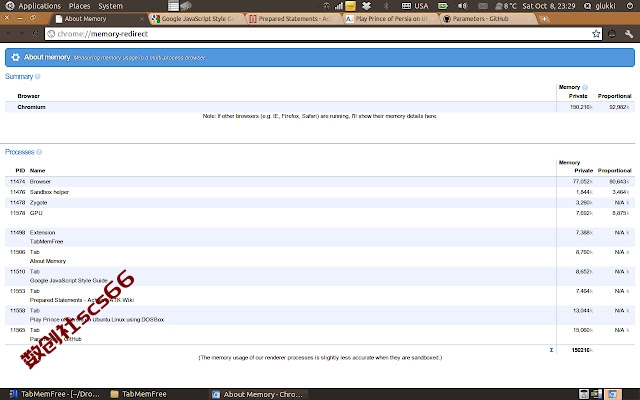This screenshot has width=640, height=400.
Task: Click the trash applet in bottom panel
Action: click(x=584, y=394)
